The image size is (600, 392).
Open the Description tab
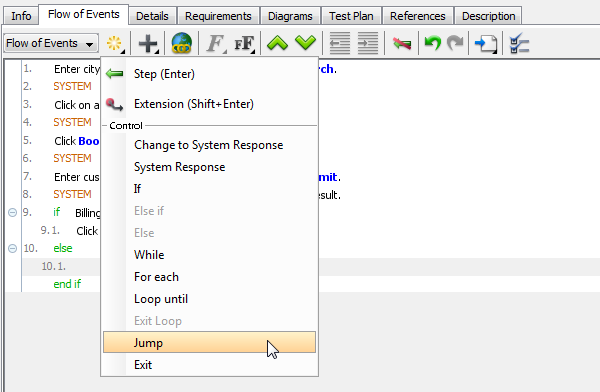pos(489,16)
